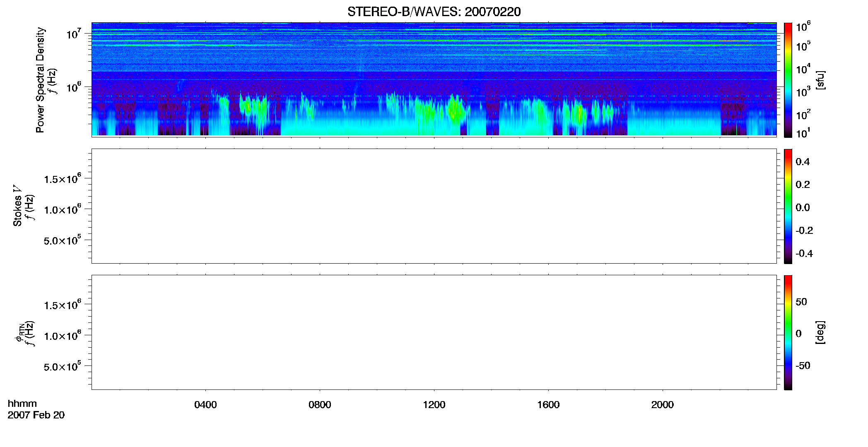Click the date label 2007 Feb 20
The width and height of the screenshot is (868, 447).
pos(36,415)
